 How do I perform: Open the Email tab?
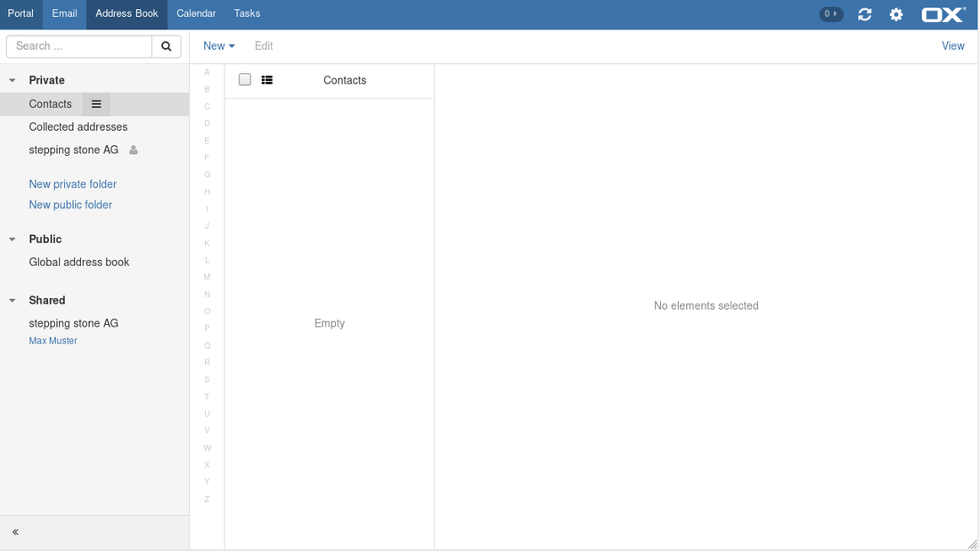pyautogui.click(x=64, y=14)
